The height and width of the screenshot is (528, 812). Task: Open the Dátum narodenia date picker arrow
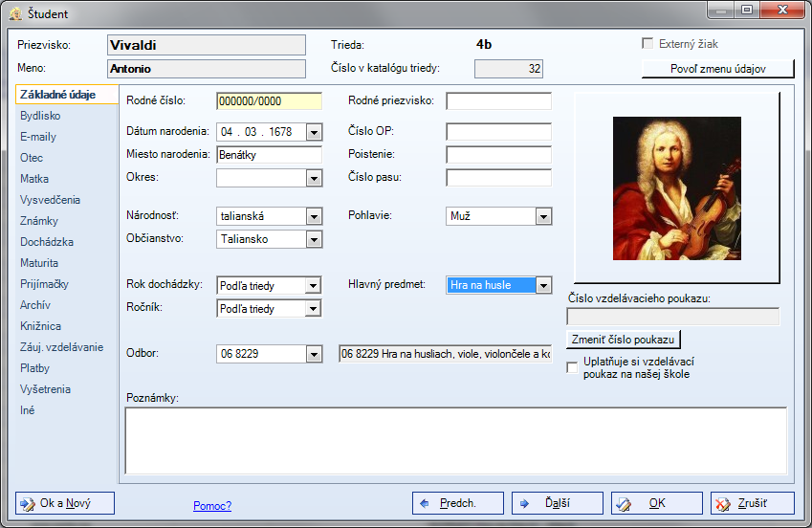pos(314,132)
